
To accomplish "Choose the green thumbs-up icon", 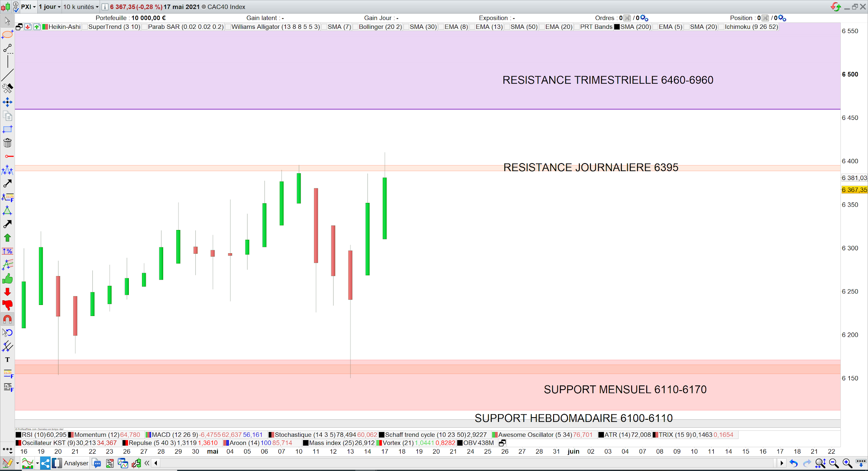I will [x=7, y=278].
